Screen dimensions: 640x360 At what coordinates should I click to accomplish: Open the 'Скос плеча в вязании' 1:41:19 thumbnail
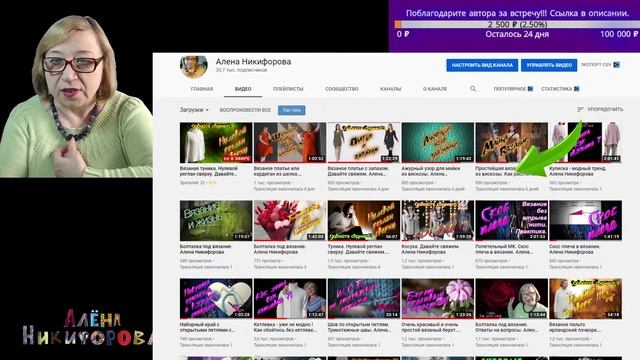coord(586,220)
